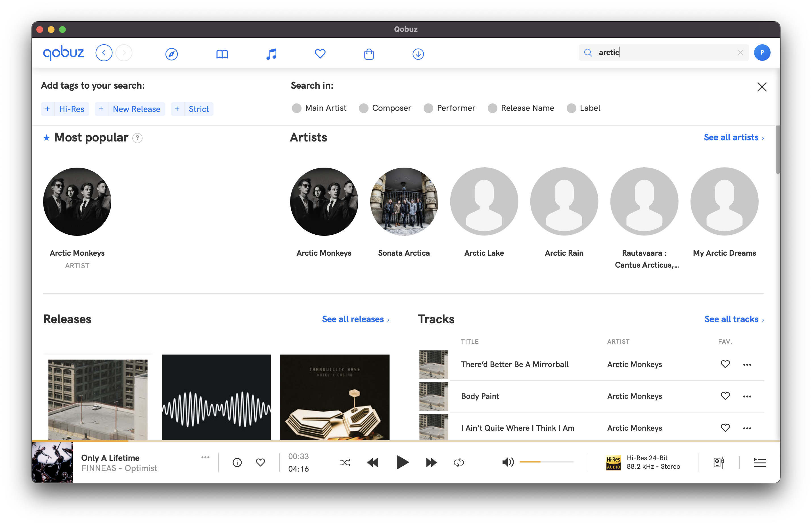Select the Release Name search filter
This screenshot has width=812, height=525.
pos(492,108)
